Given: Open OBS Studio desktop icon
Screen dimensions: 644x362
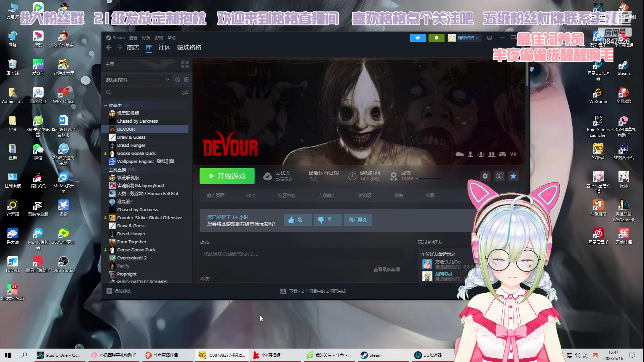Looking at the screenshot, I should [x=63, y=265].
